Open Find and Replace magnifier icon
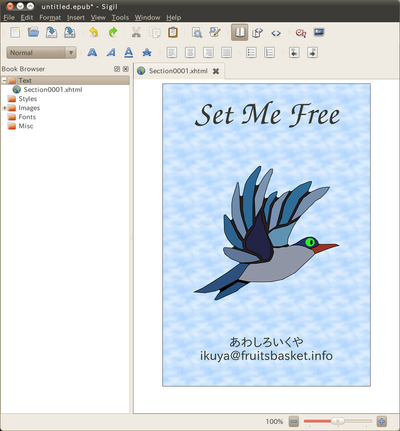 (x=197, y=32)
